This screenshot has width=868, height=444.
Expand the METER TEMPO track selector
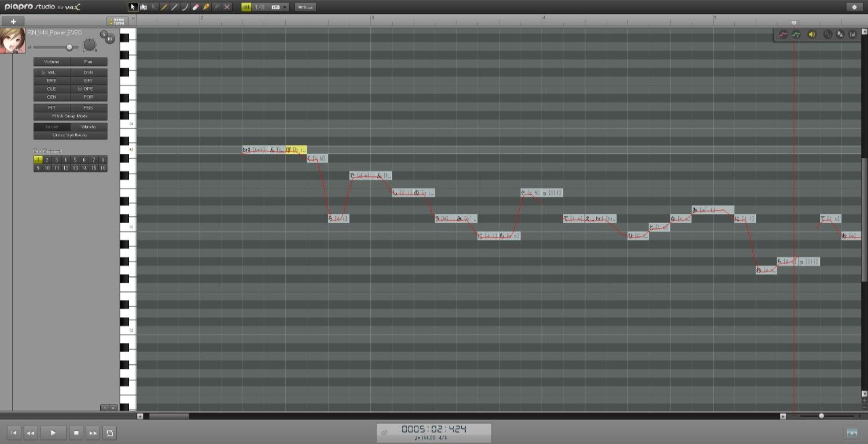116,21
